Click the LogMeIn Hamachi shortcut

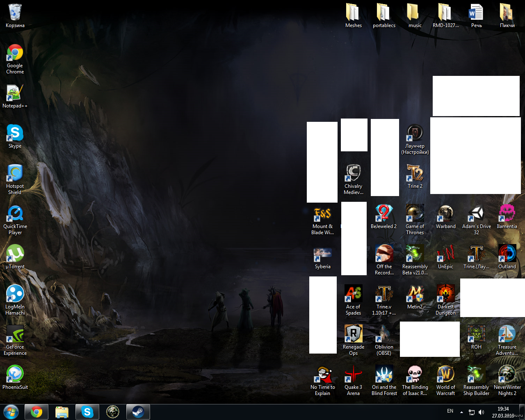pos(15,294)
